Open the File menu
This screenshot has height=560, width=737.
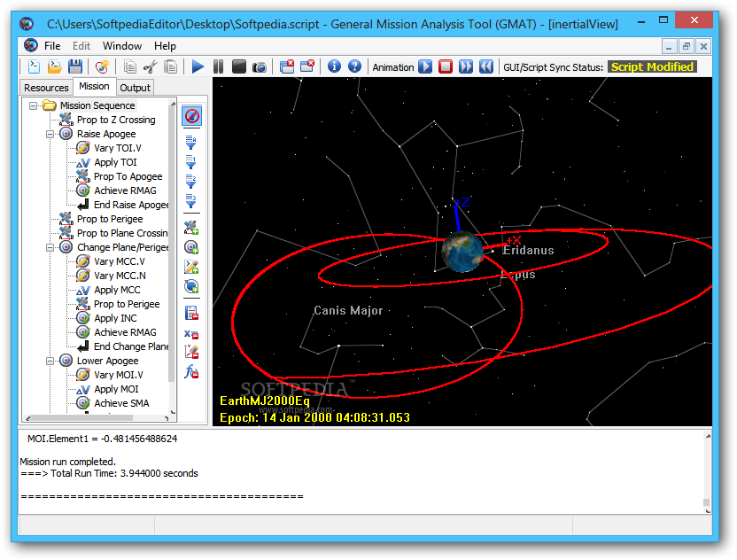(x=52, y=46)
